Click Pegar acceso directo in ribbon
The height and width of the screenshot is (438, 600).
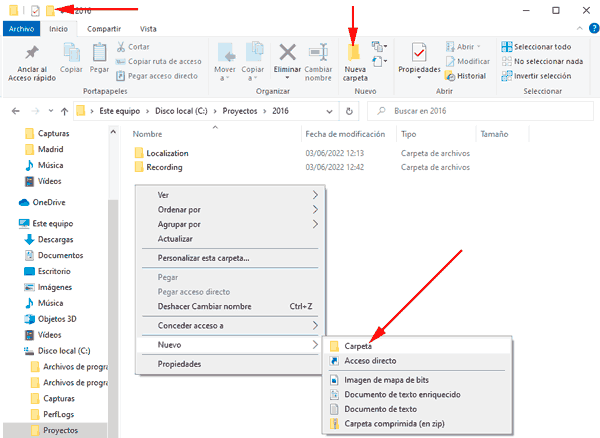pos(157,76)
